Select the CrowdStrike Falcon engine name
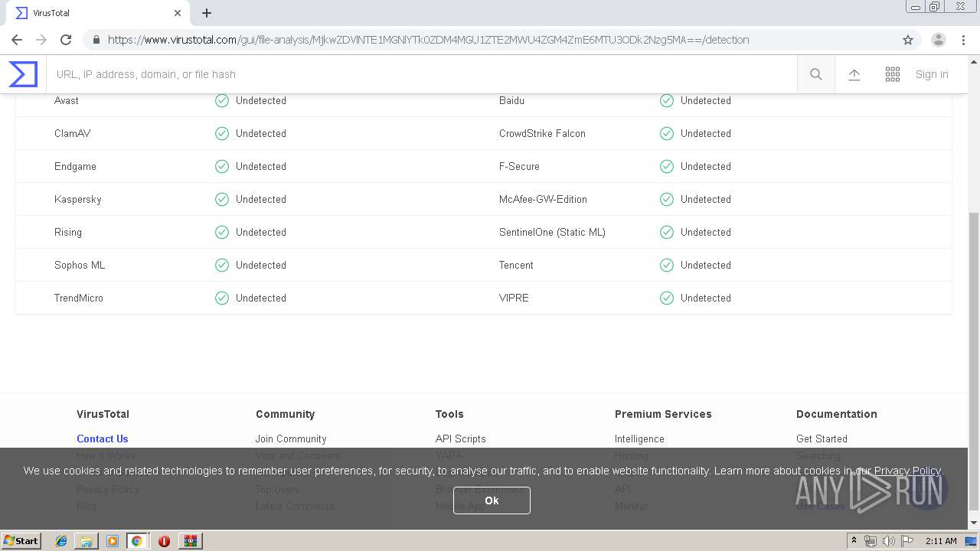 542,133
